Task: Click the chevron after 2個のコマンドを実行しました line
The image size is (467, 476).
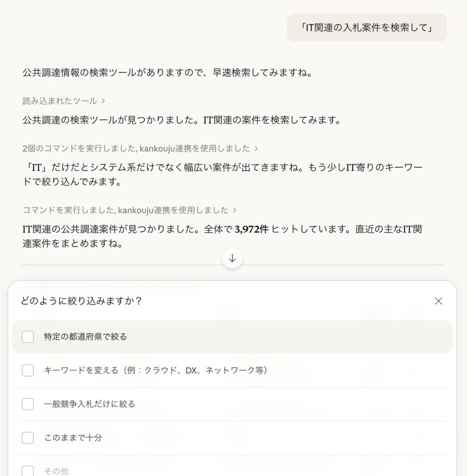Action: tap(256, 149)
